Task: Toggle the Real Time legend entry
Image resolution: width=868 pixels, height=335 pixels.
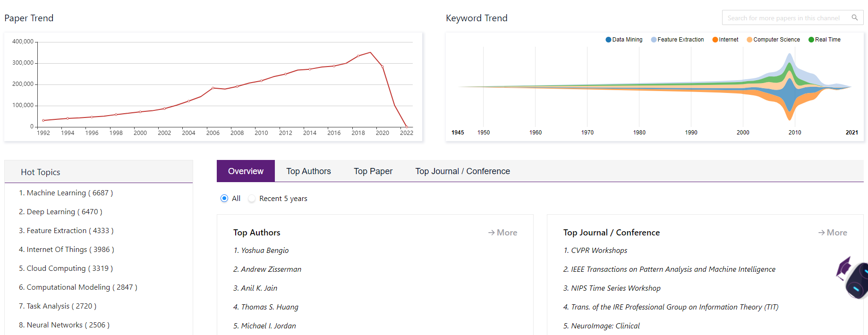Action: tap(825, 40)
